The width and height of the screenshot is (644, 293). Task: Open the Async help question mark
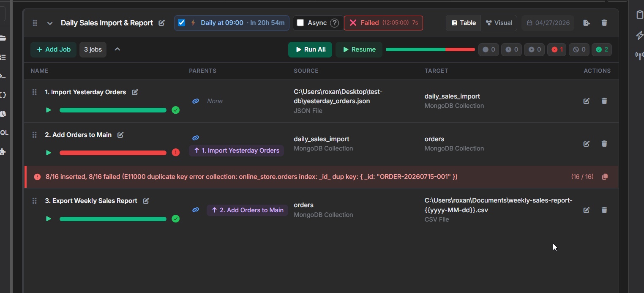(x=334, y=23)
